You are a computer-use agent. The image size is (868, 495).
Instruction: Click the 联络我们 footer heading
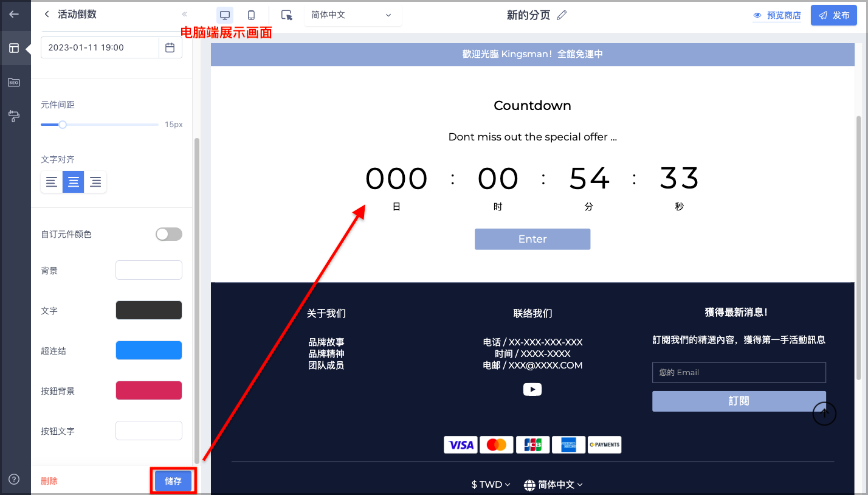(x=532, y=314)
